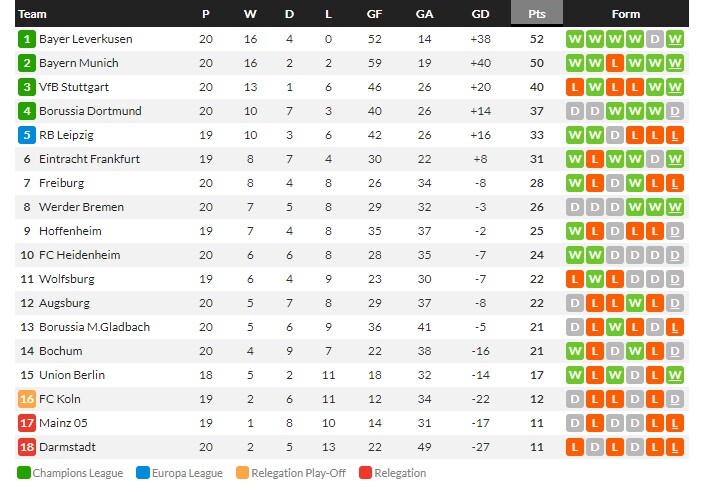The height and width of the screenshot is (492, 707).
Task: Click the red Relegation legend swatch
Action: click(366, 473)
